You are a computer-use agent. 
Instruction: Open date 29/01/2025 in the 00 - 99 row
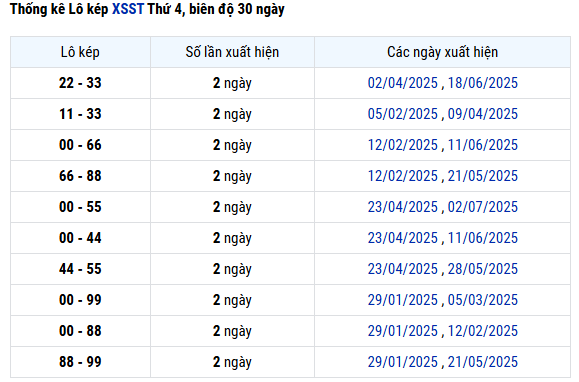pyautogui.click(x=402, y=300)
